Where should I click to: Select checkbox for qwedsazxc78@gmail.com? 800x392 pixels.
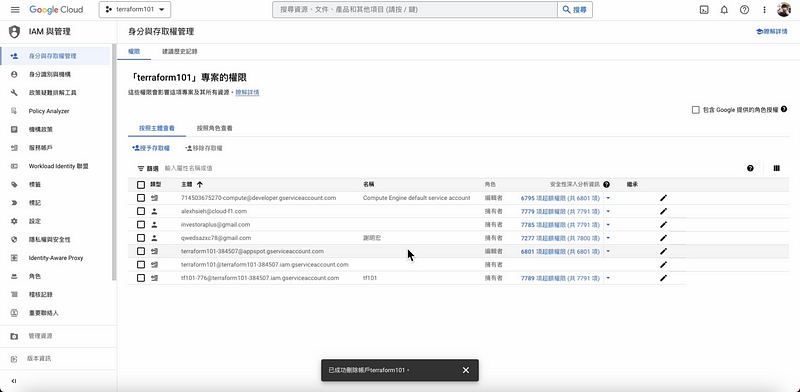click(x=141, y=238)
